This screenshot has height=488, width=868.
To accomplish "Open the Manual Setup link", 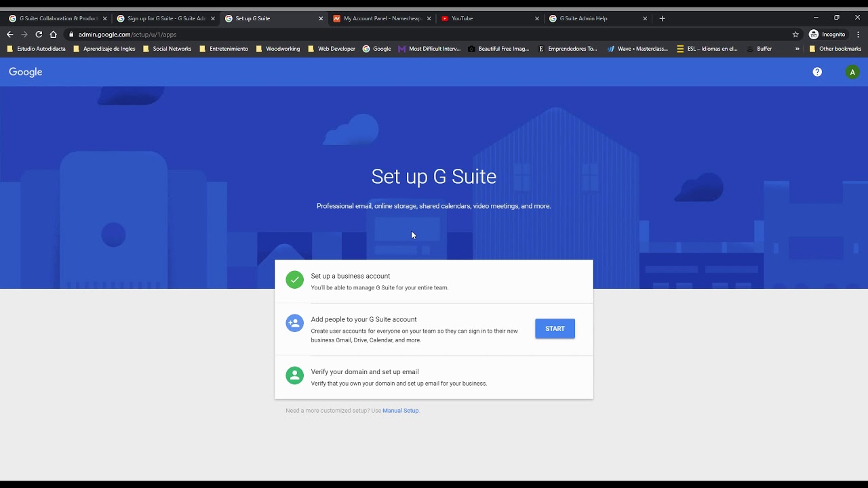I will click(401, 411).
